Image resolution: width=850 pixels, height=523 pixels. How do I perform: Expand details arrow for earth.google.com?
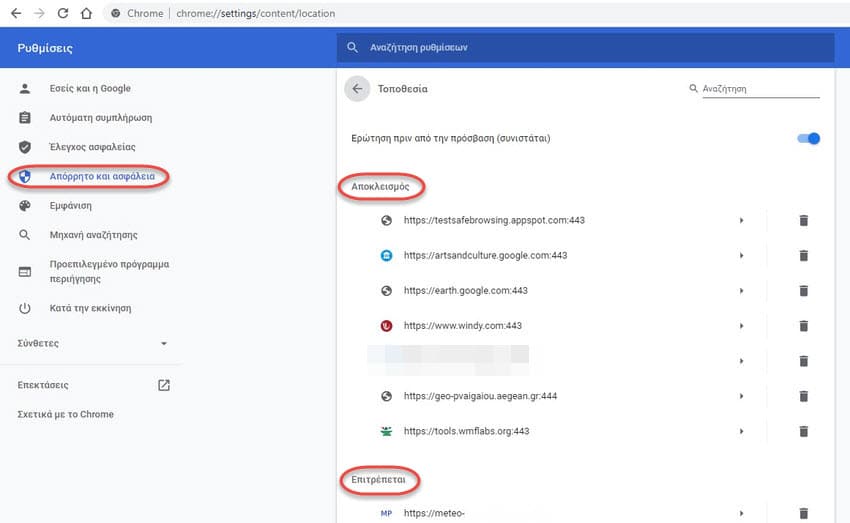click(x=741, y=291)
